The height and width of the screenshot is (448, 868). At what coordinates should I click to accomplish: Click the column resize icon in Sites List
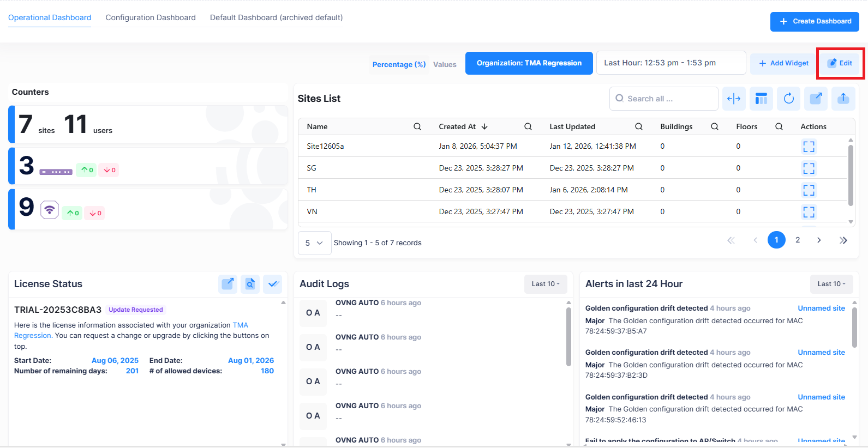[734, 99]
